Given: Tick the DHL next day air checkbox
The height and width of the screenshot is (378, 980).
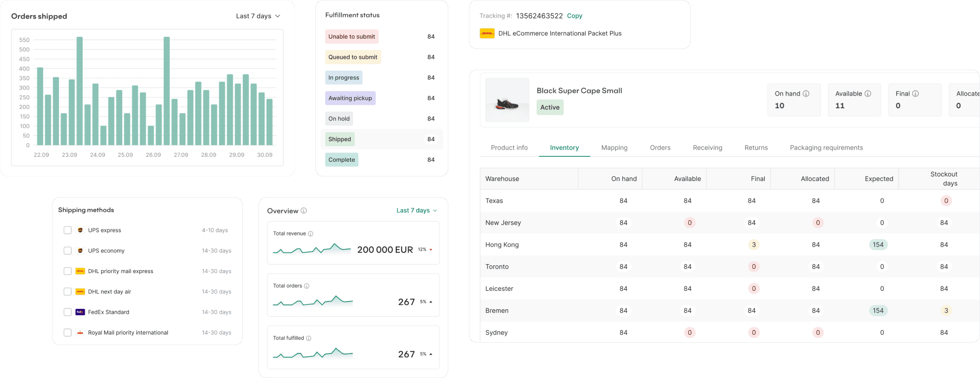Looking at the screenshot, I should [68, 292].
